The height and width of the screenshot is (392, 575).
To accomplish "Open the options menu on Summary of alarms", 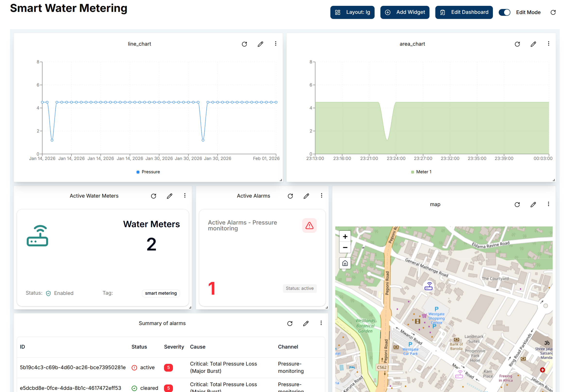I will (321, 323).
